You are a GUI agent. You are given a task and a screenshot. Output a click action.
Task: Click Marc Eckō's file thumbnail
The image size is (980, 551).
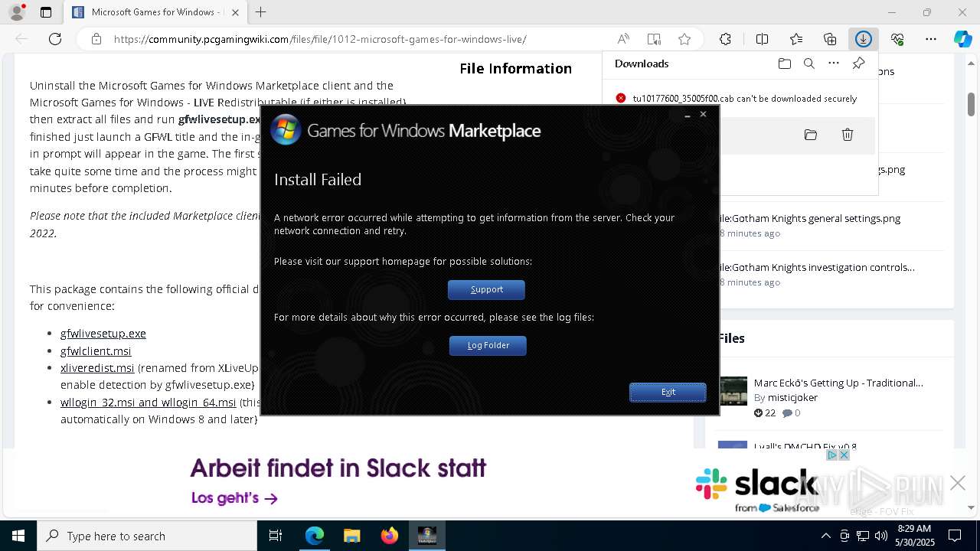(x=733, y=390)
